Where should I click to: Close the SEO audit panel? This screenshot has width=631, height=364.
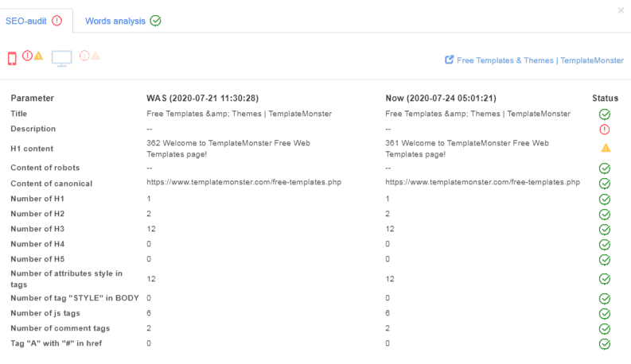[x=621, y=10]
